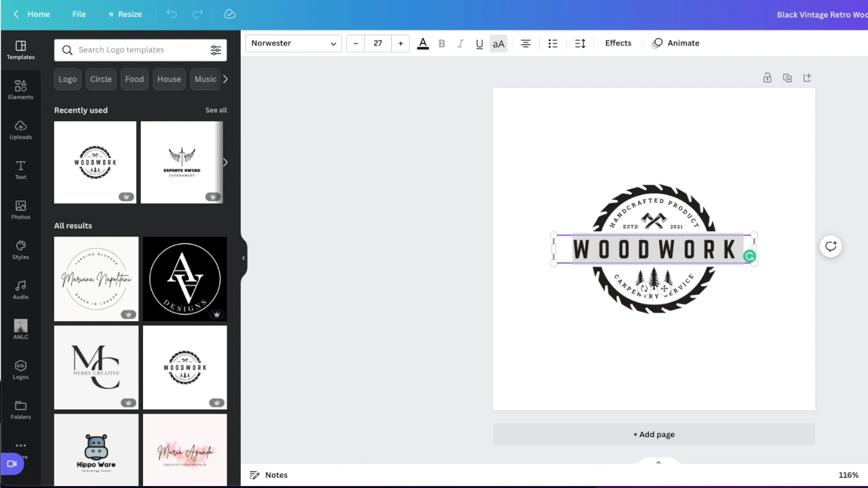Select the Logo category chip
The height and width of the screenshot is (488, 868).
click(68, 79)
